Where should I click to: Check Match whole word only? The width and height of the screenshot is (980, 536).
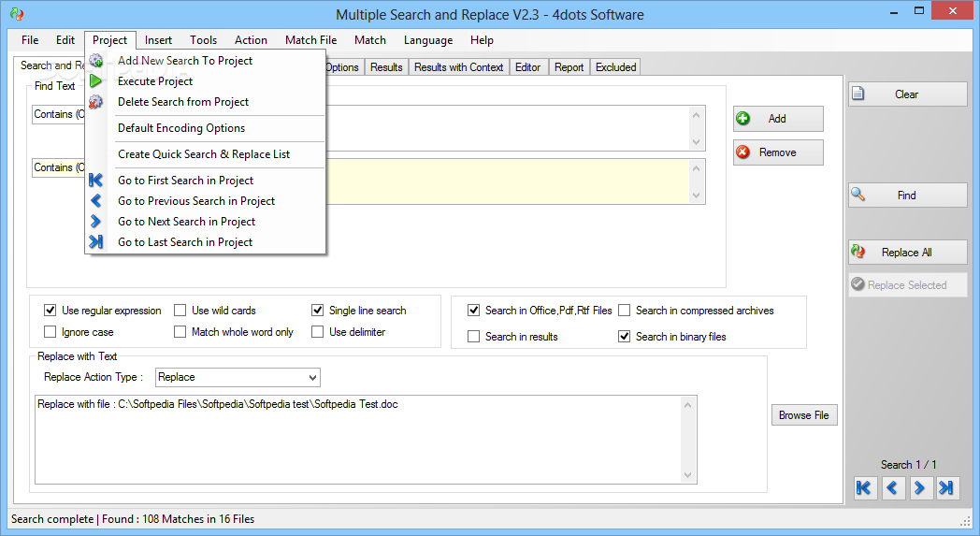click(180, 331)
